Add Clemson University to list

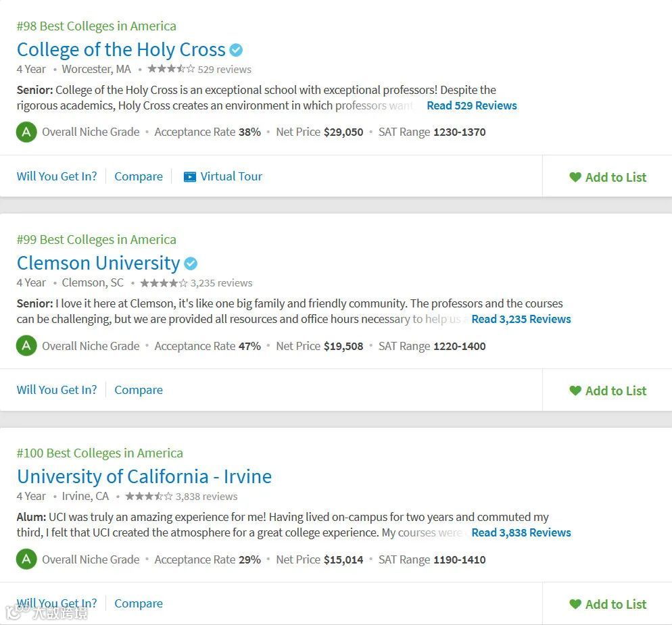608,391
